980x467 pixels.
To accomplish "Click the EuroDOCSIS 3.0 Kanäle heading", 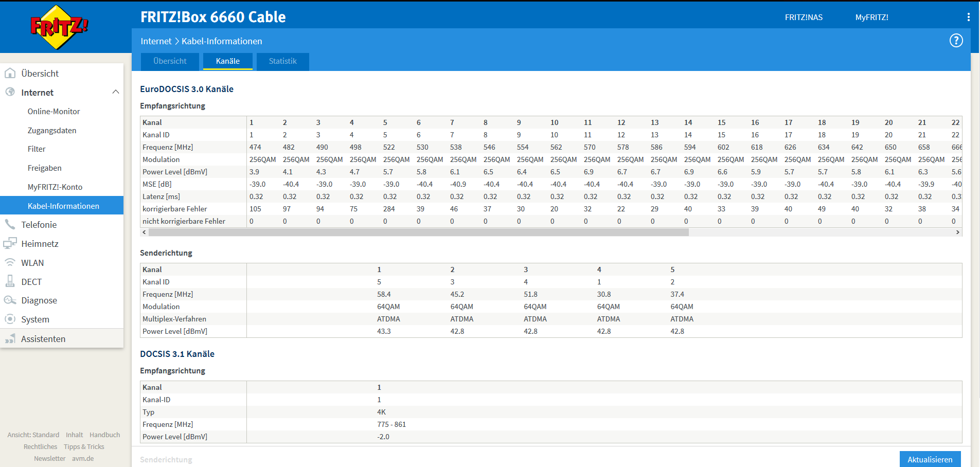I will click(x=187, y=89).
